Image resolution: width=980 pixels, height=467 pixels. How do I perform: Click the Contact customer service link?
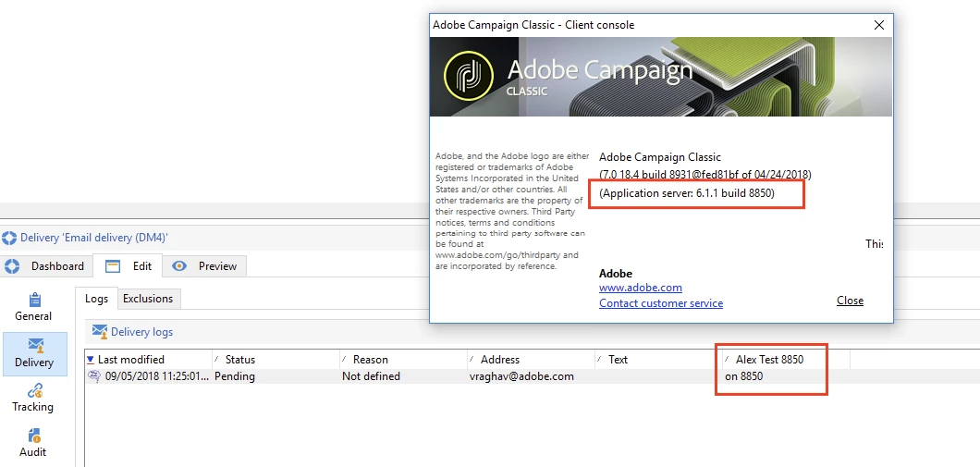(x=661, y=303)
